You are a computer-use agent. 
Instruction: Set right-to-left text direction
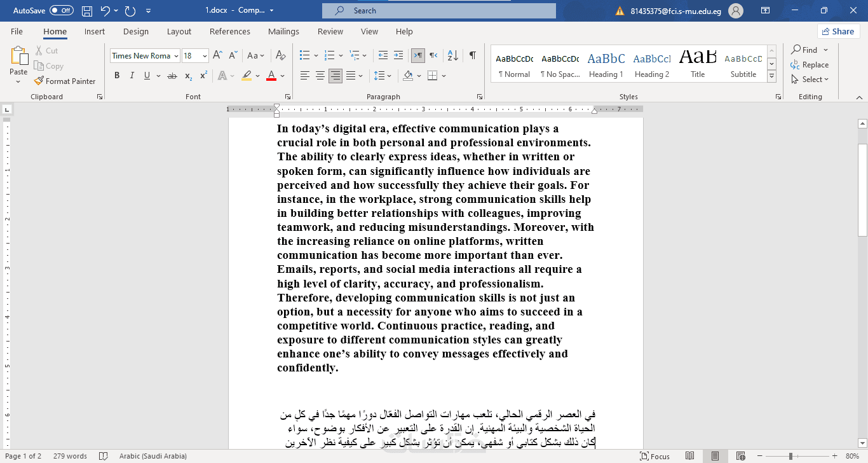pyautogui.click(x=433, y=56)
